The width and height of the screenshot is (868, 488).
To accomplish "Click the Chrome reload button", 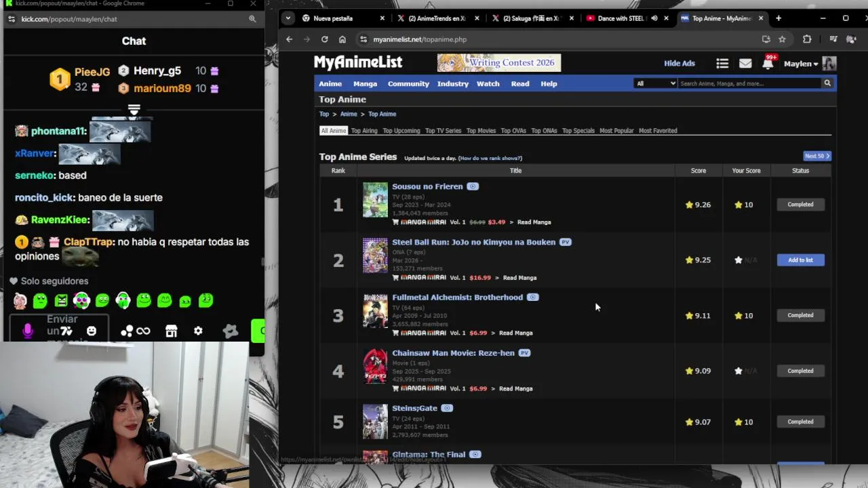I will (x=324, y=39).
